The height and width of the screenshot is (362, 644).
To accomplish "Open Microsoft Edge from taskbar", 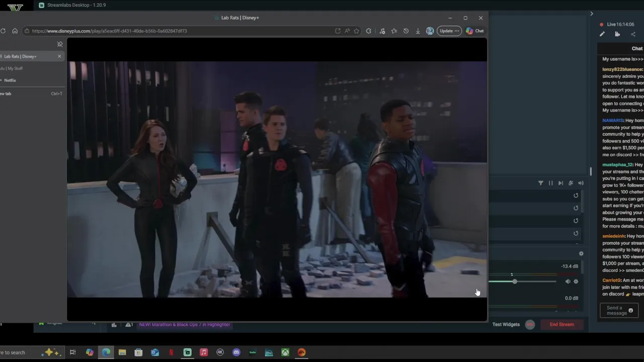I will [106, 352].
